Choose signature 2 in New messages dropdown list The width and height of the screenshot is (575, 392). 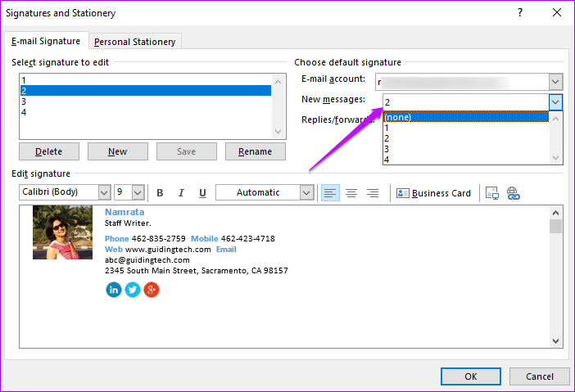coord(466,138)
